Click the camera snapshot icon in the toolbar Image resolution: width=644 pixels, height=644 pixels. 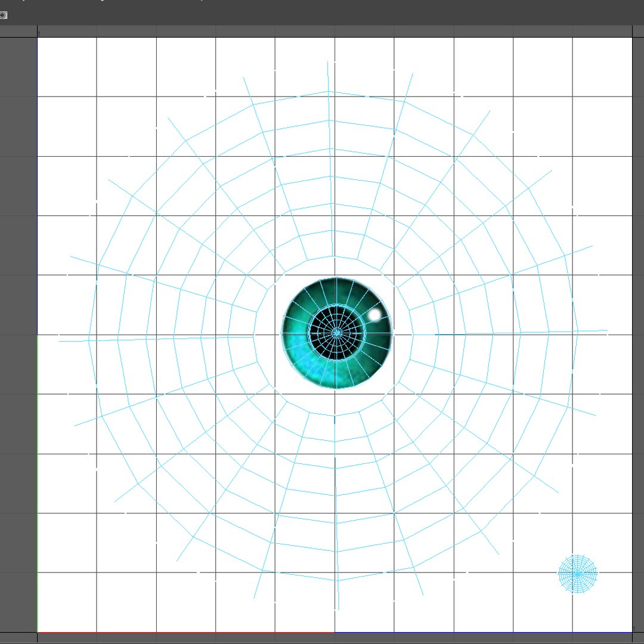tap(3, 16)
